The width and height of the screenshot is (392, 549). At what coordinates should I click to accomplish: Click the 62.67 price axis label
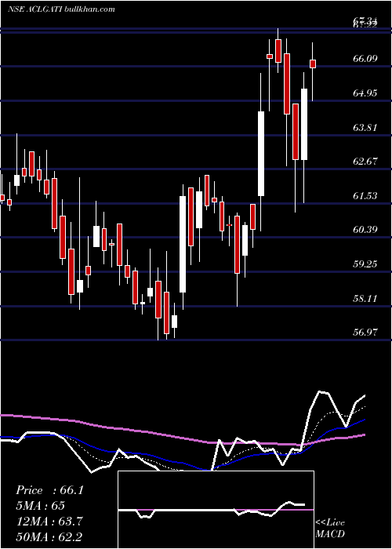tap(365, 162)
